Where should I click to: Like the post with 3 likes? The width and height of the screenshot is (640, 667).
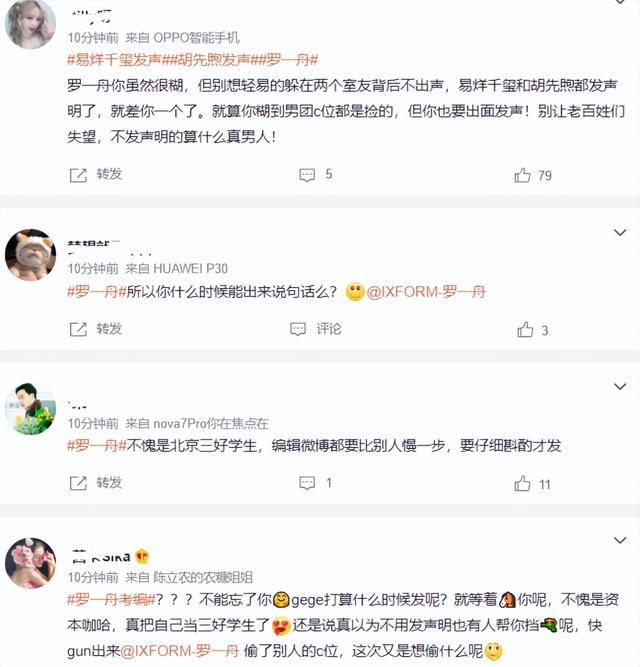[x=525, y=330]
